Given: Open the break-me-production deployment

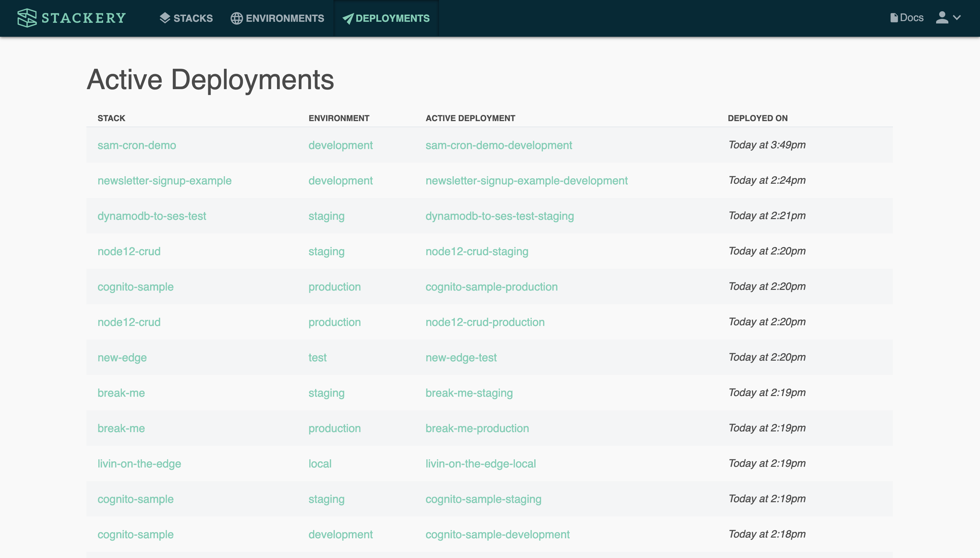Looking at the screenshot, I should [x=477, y=428].
